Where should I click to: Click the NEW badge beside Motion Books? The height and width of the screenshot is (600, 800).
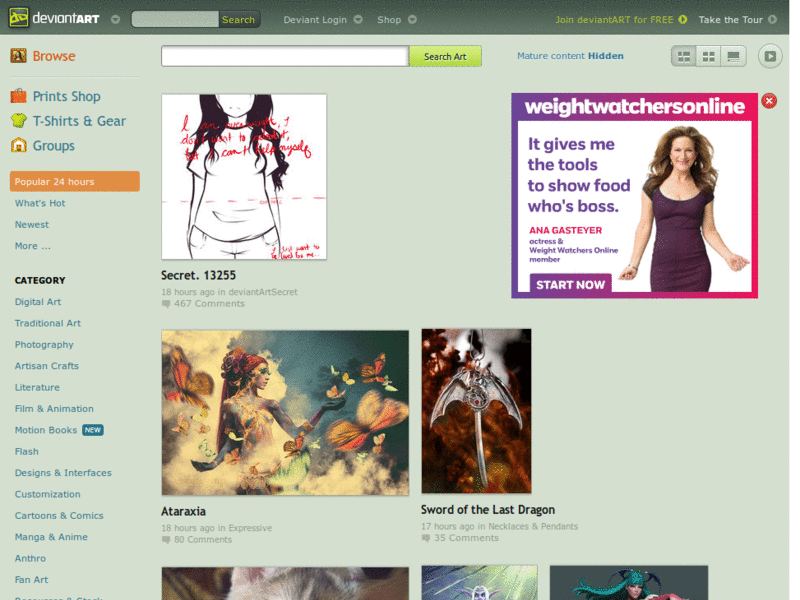[x=93, y=430]
